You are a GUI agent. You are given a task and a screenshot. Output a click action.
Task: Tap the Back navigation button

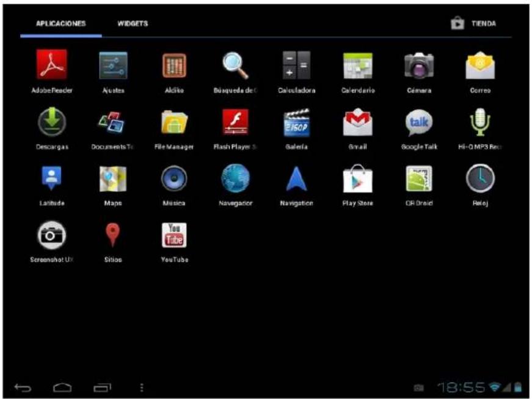pos(23,387)
